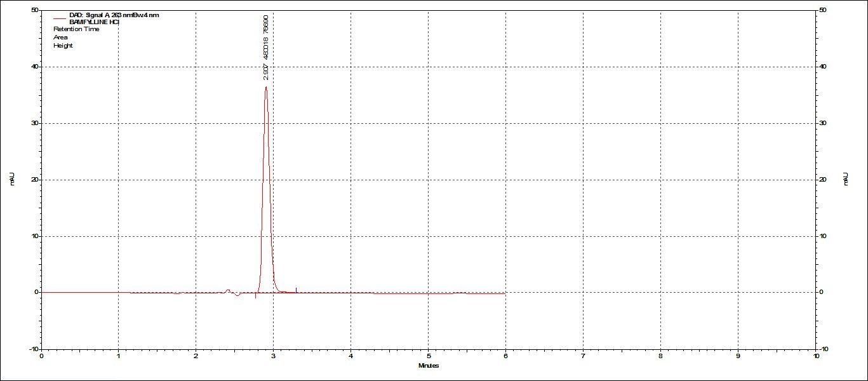Click the 40 tick label on the left y-axis
This screenshot has height=381, width=868.
[33, 67]
